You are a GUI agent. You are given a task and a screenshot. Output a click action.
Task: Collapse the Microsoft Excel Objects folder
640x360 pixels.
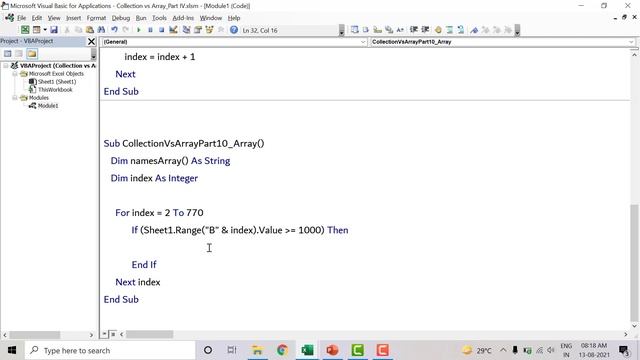coord(14,74)
